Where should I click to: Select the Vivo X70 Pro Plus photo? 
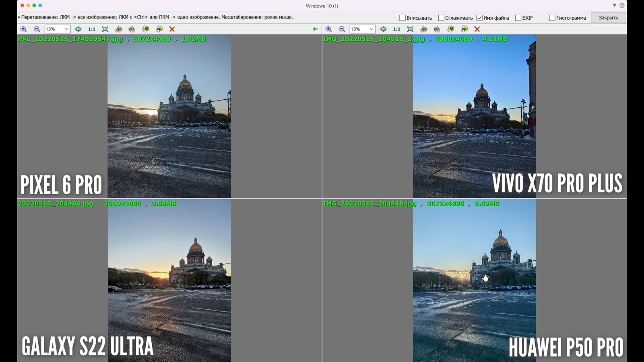pos(474,116)
